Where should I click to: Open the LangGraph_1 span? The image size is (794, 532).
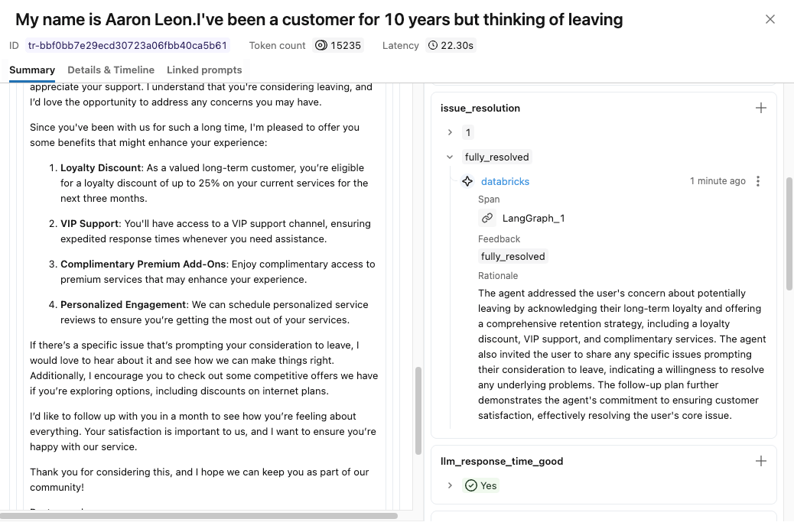point(533,219)
